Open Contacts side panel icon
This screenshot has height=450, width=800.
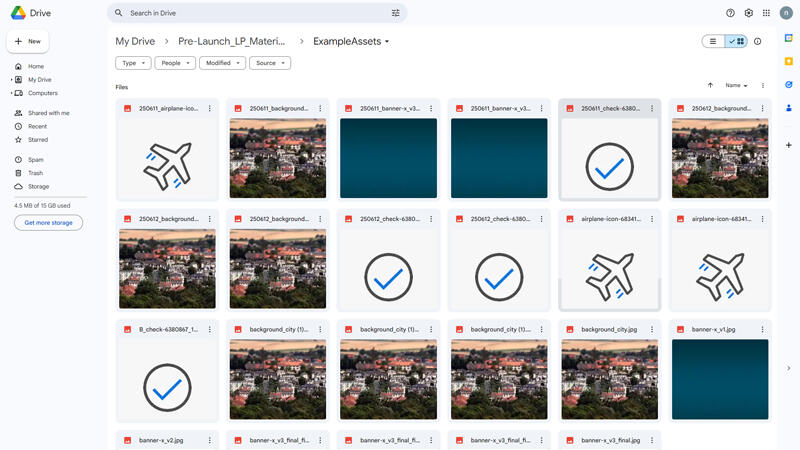tap(788, 108)
